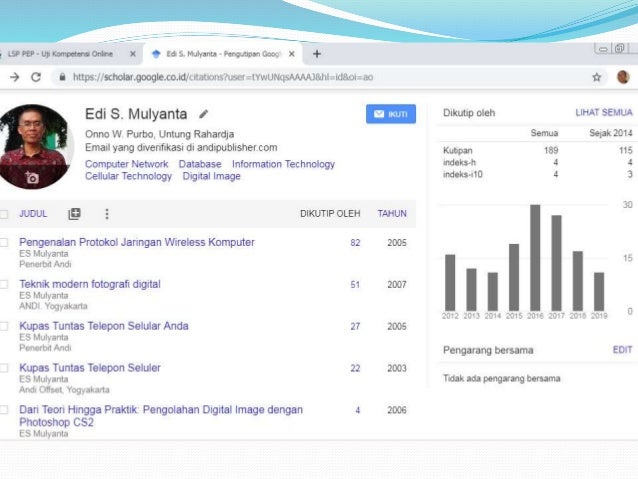The image size is (638, 479).
Task: Click the 2017 bar in citation chart
Action: [x=556, y=263]
